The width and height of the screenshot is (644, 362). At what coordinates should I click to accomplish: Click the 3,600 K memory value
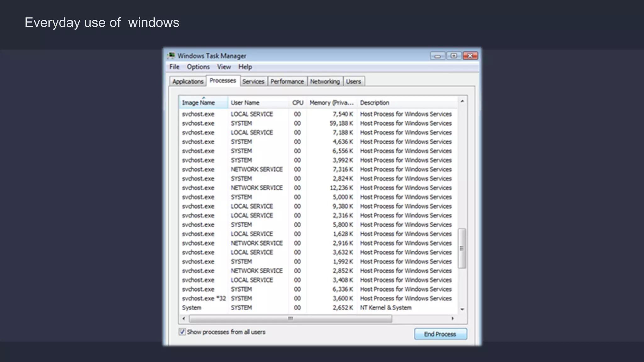[343, 299]
